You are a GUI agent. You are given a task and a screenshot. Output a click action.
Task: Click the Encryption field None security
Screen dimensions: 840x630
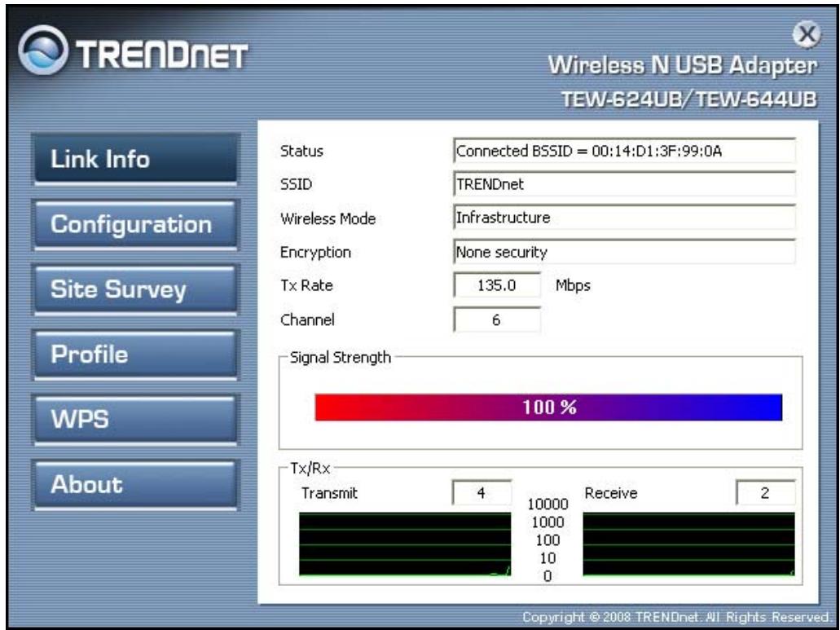[x=624, y=252]
